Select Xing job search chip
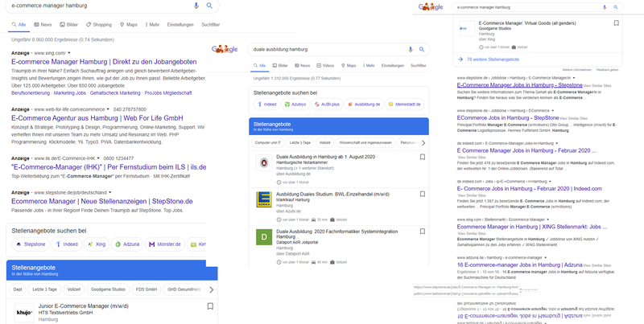 (x=97, y=244)
